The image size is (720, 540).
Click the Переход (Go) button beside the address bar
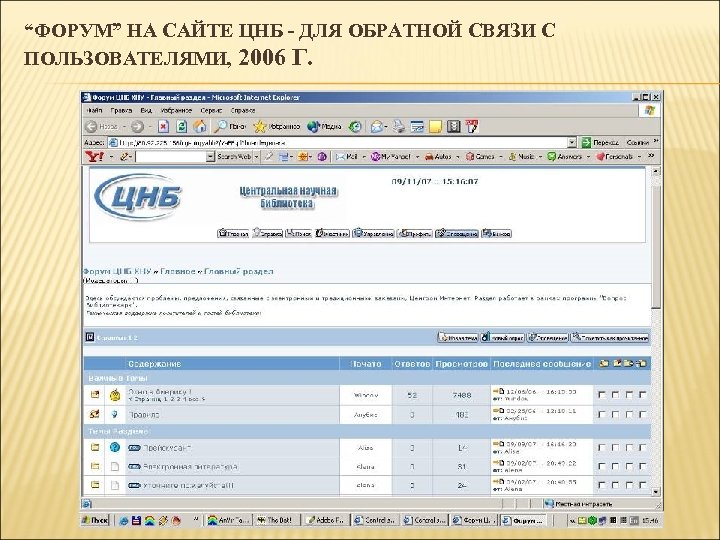600,142
